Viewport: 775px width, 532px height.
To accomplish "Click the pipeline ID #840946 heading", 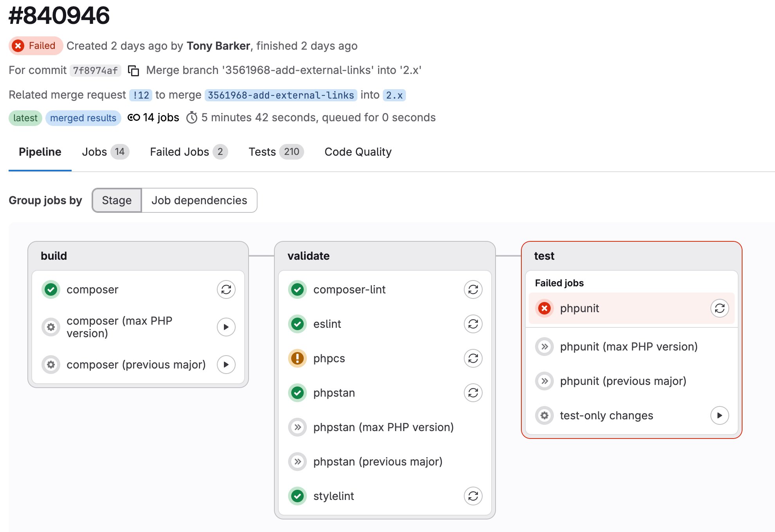I will coord(59,16).
